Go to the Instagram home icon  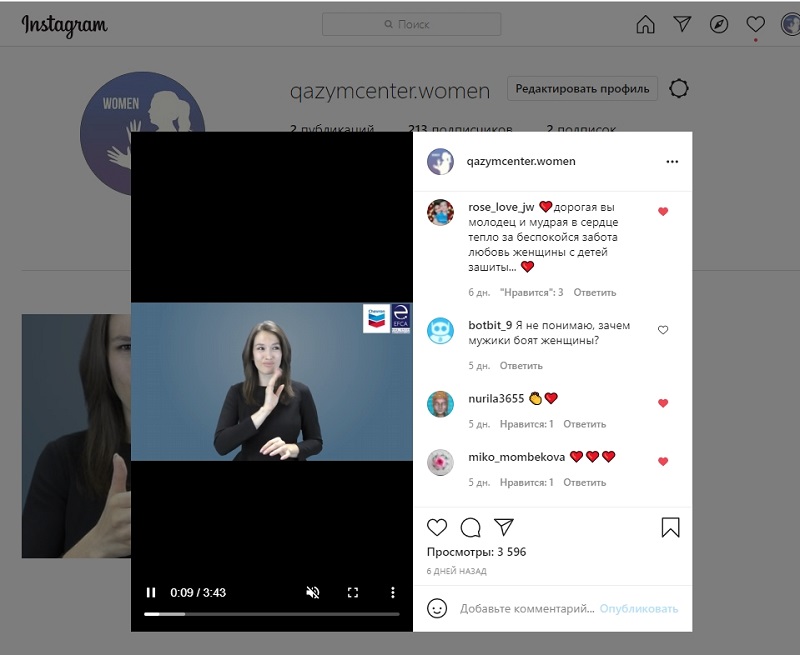(646, 25)
